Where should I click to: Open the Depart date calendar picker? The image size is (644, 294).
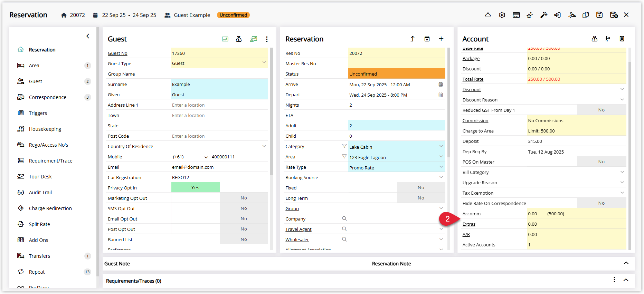coord(441,95)
